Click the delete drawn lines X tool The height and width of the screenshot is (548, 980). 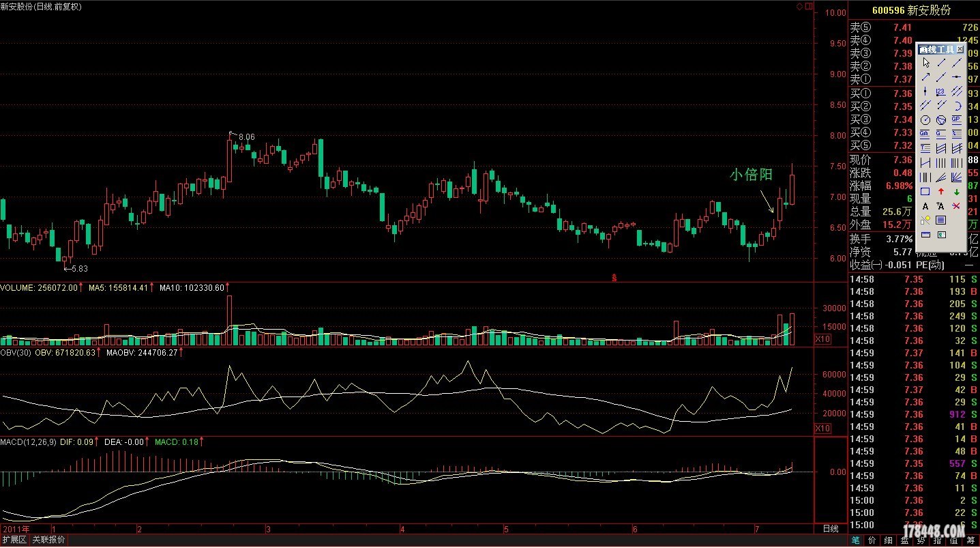coord(957,206)
